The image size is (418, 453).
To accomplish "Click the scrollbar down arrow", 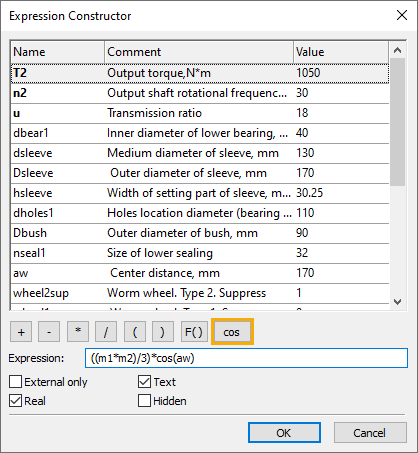I will point(397,302).
